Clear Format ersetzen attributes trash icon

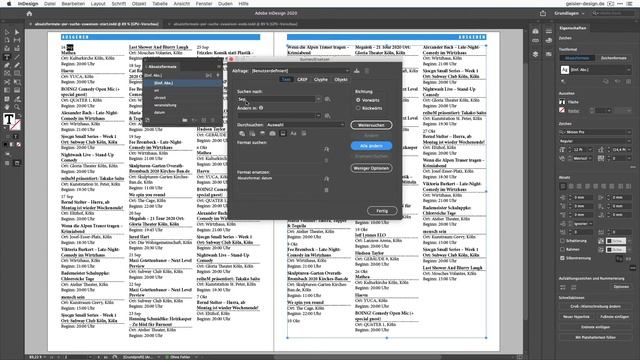tap(327, 190)
